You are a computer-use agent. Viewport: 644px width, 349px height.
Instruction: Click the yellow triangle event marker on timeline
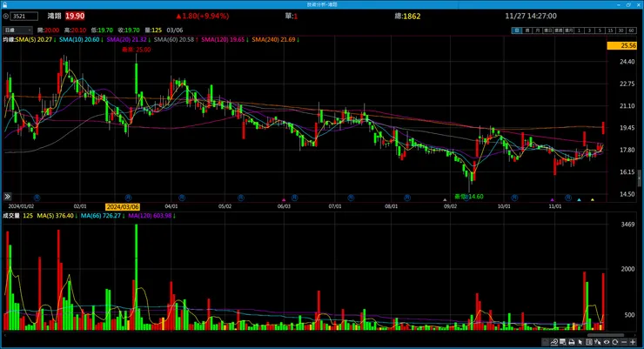pos(593,200)
